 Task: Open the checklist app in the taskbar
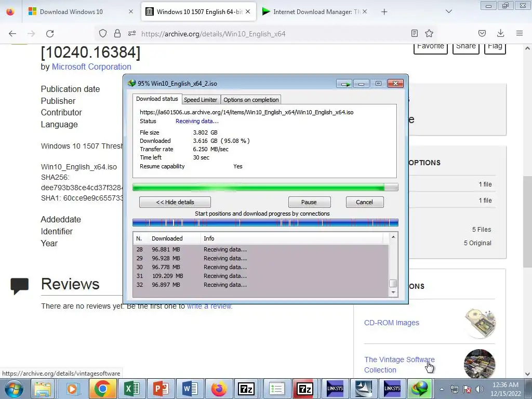coord(276,389)
